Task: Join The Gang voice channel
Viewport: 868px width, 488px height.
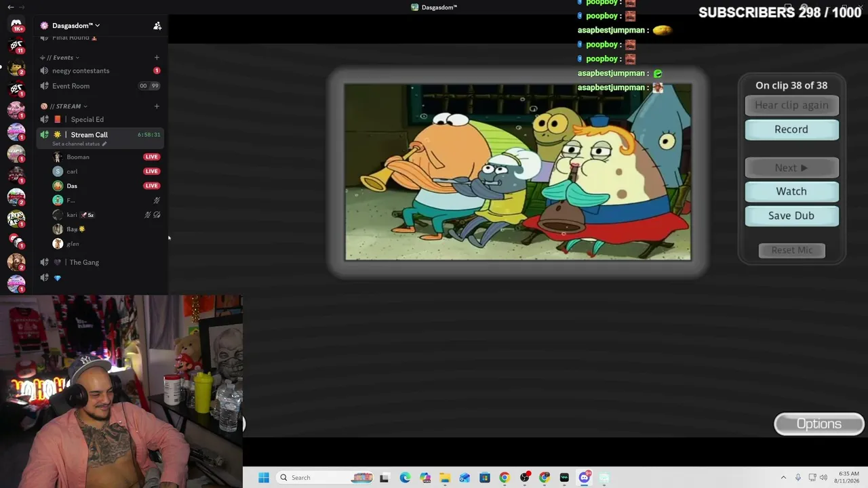Action: [x=100, y=262]
